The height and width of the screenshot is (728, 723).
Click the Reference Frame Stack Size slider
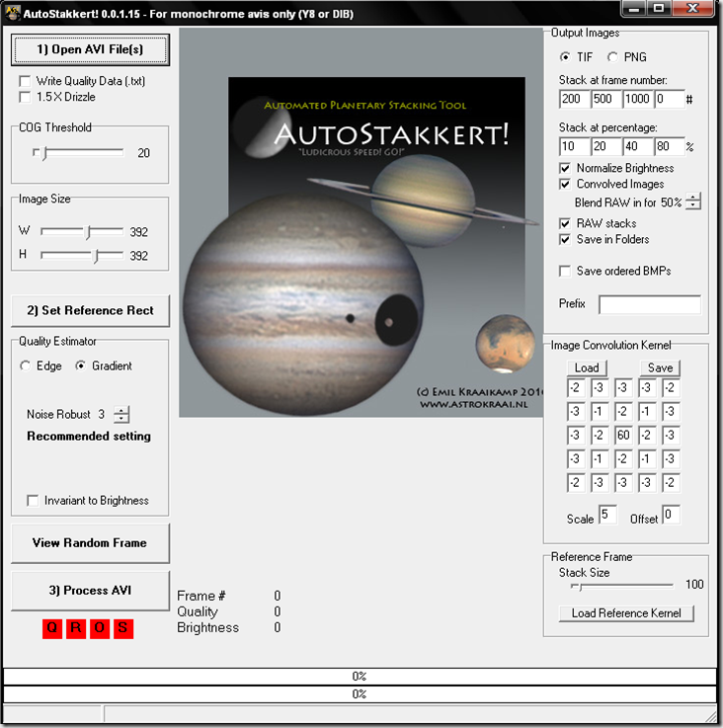coord(622,587)
